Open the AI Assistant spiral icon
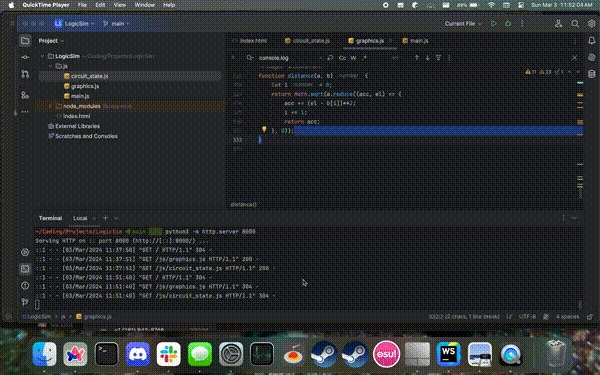Image resolution: width=600 pixels, height=375 pixels. click(x=592, y=57)
